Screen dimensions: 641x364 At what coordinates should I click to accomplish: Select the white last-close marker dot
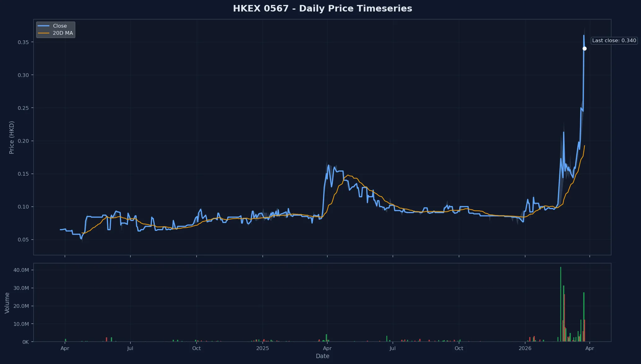click(585, 48)
